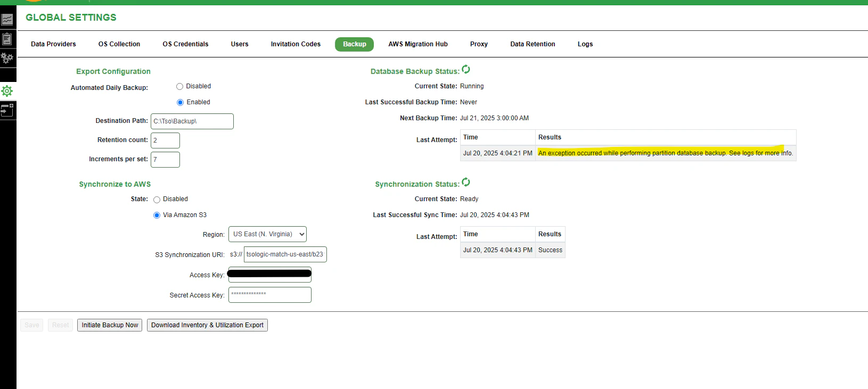Click the 'Running' current state value
The width and height of the screenshot is (868, 389).
(472, 86)
